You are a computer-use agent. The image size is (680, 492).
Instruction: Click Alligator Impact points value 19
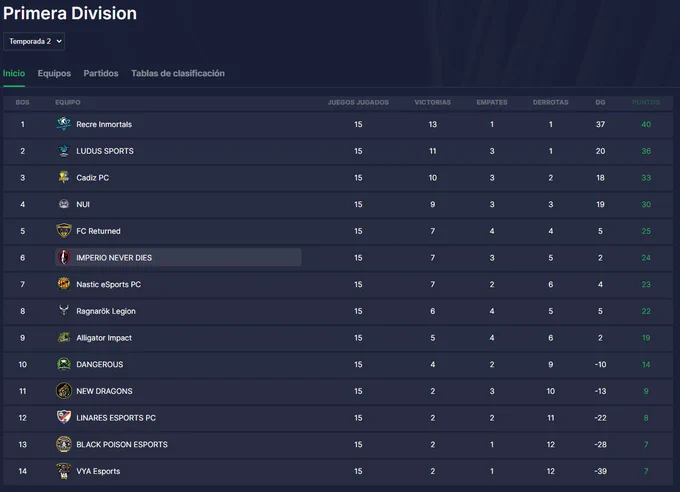point(646,338)
